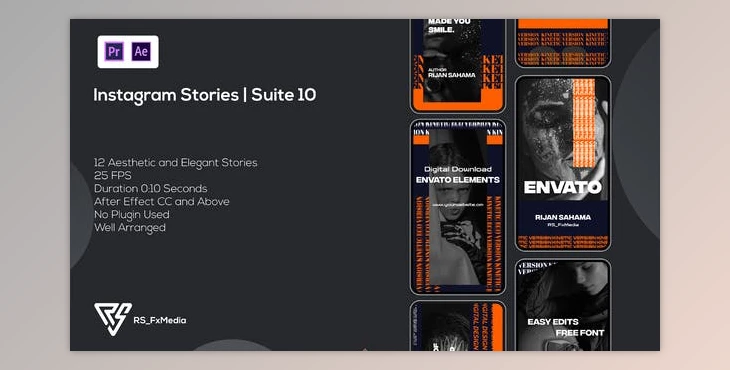Viewport: 730px width, 370px height.
Task: Click the 'Instagram Stories | Suite 10' title
Action: pos(205,95)
